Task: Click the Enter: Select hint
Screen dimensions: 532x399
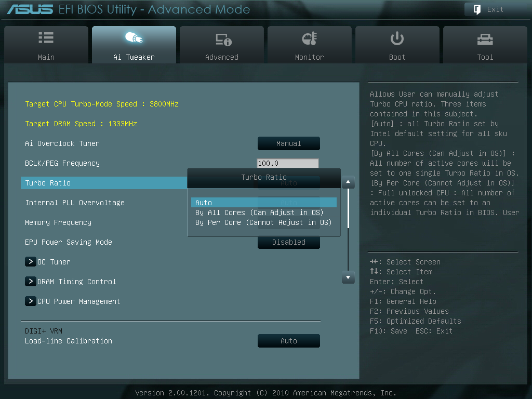Action: [x=396, y=282]
